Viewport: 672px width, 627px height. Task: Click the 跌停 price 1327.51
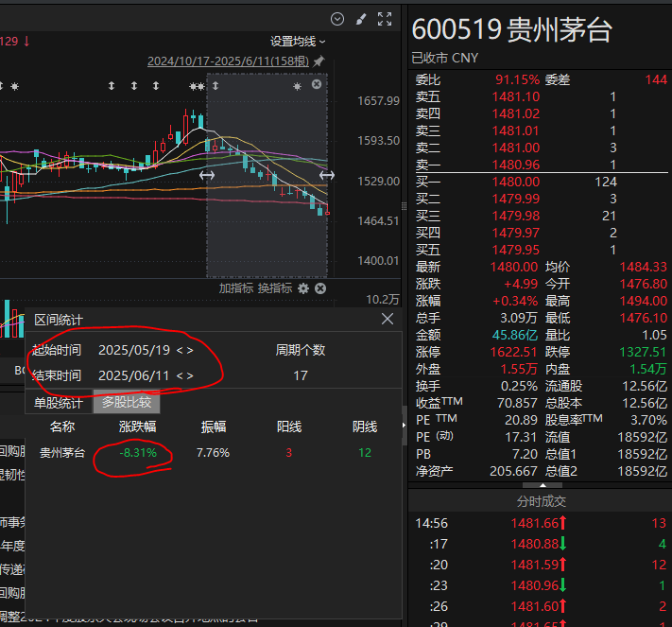point(644,352)
